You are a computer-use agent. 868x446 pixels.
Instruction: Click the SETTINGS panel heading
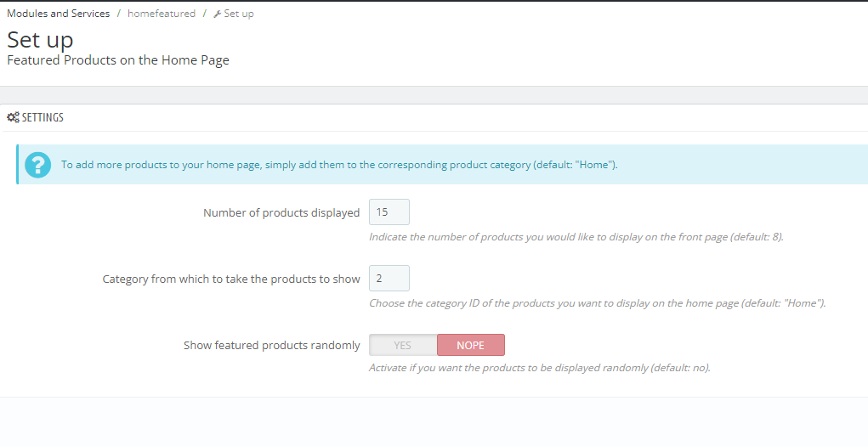pos(43,118)
